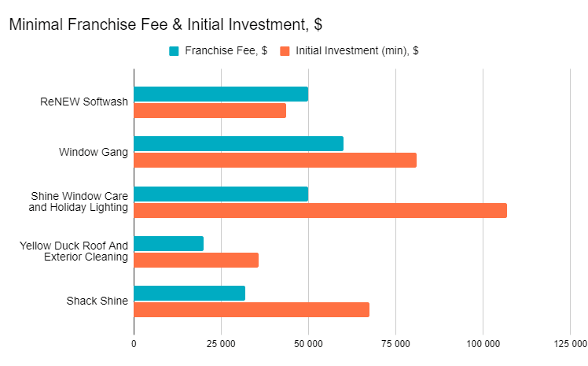This screenshot has height=366, width=588.
Task: Click Shack Shine orange investment bar
Action: (x=252, y=309)
